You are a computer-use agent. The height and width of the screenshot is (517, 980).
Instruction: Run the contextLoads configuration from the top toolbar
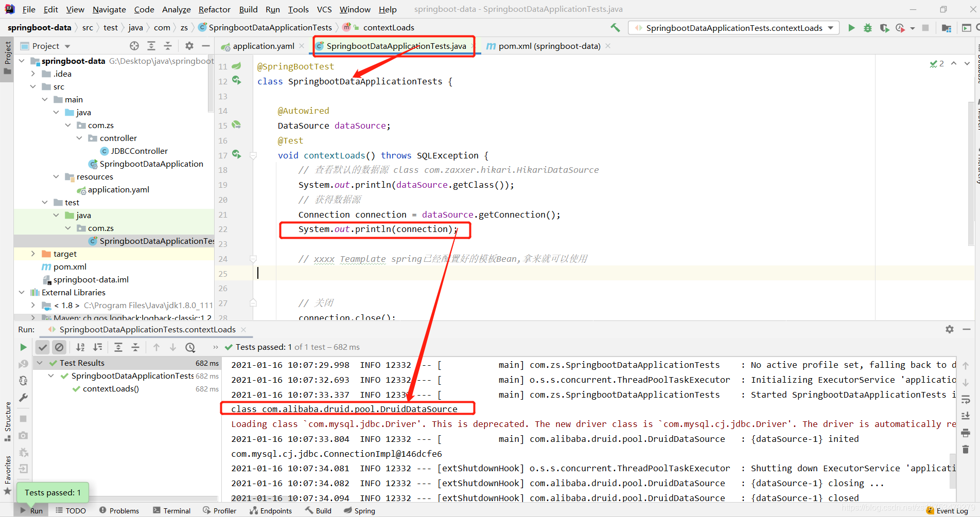coord(851,28)
